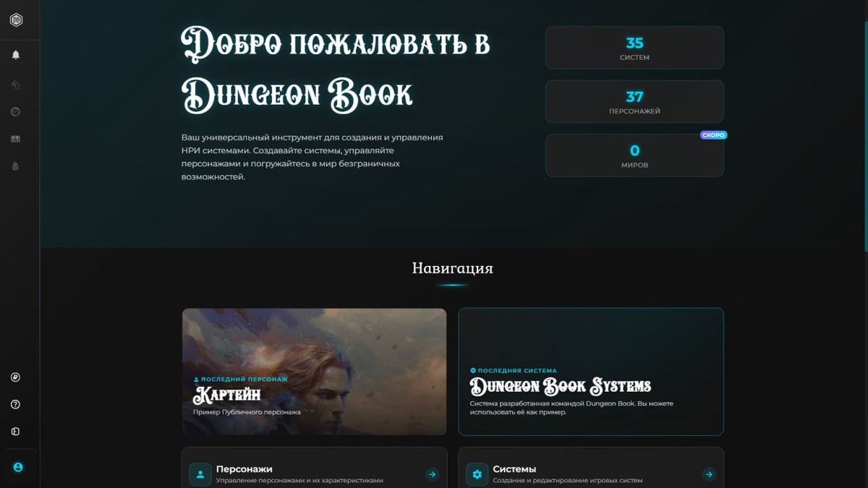This screenshot has height=488, width=868.
Task: Click the person icon on the Персонажи card
Action: (200, 474)
